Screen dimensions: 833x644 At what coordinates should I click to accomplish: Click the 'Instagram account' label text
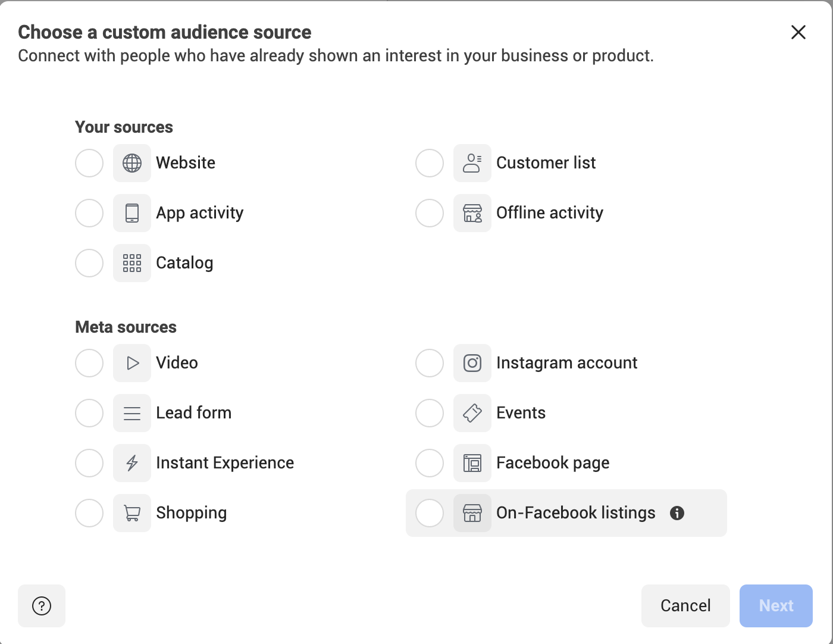(567, 363)
